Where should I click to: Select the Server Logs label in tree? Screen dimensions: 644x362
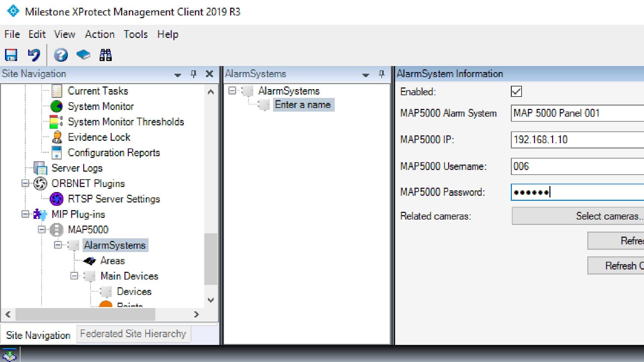click(77, 168)
